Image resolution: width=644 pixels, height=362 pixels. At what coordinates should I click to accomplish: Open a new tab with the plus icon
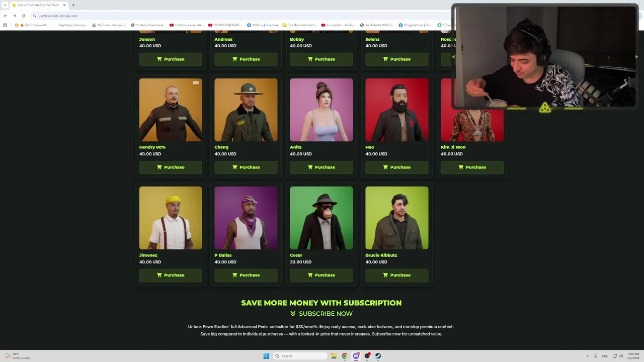(x=73, y=5)
